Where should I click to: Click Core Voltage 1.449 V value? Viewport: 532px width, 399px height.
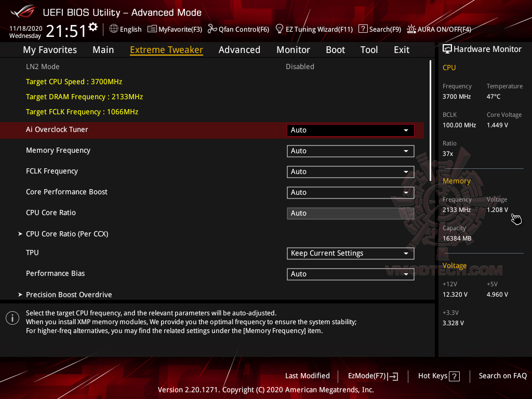pos(497,125)
